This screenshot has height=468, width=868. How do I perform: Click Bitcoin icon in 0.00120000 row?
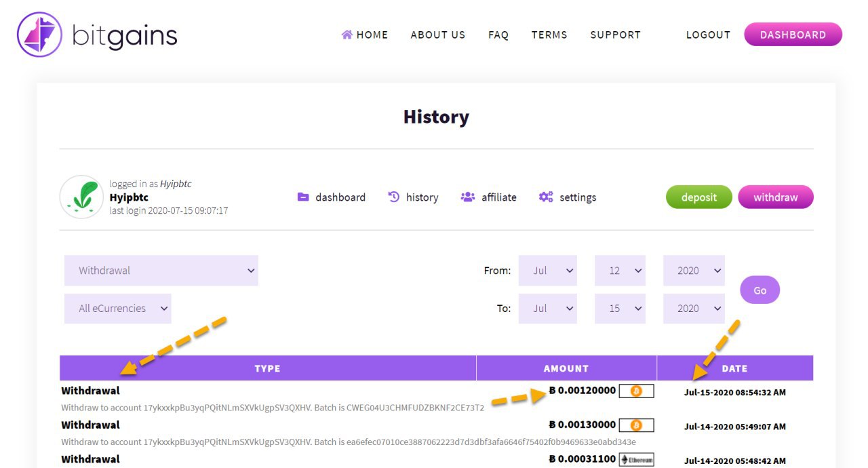(636, 391)
